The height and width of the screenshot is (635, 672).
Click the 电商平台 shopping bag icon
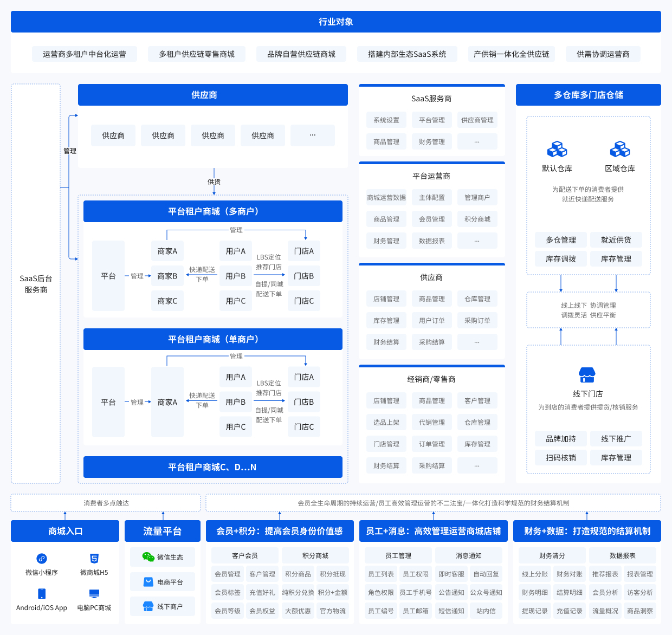click(148, 582)
